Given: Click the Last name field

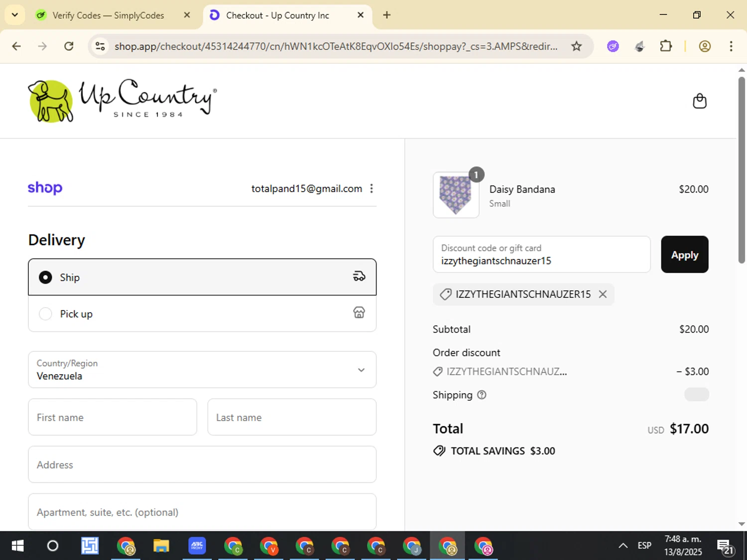Looking at the screenshot, I should coord(292,417).
